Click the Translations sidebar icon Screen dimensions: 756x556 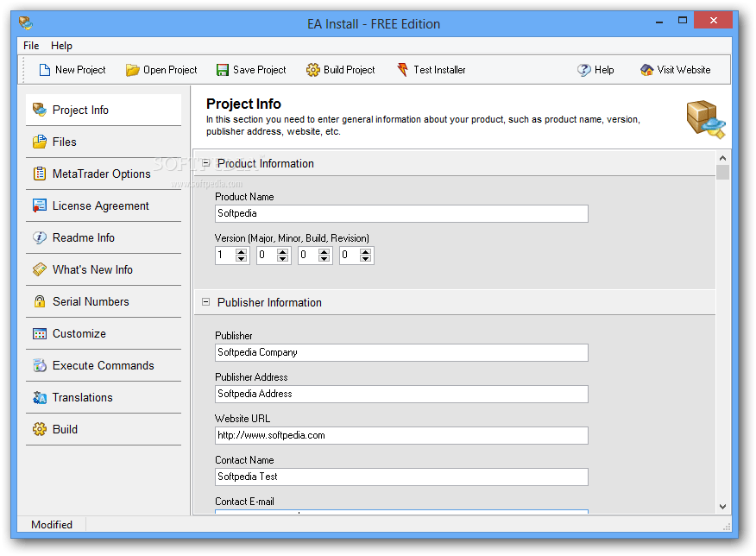[40, 397]
